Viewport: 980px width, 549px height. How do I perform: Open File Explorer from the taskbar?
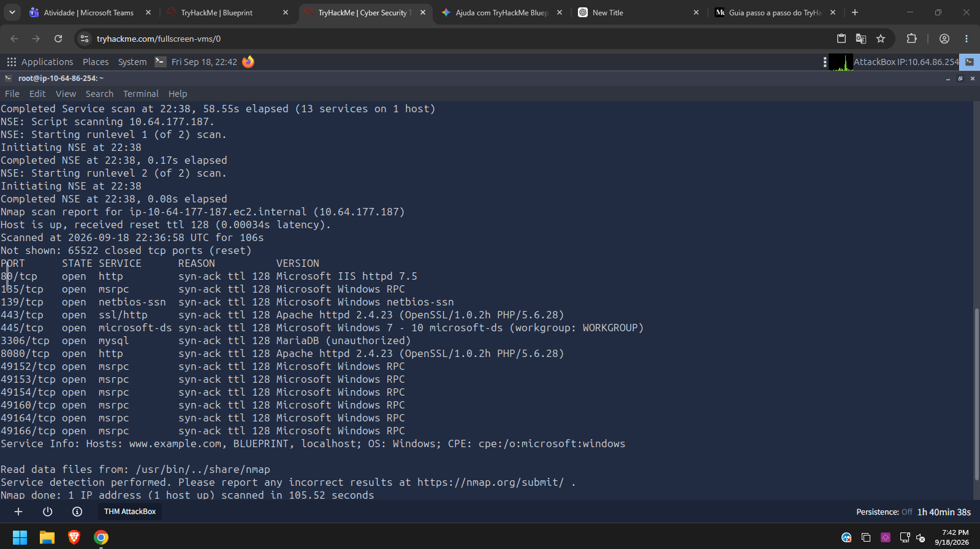coord(47,537)
